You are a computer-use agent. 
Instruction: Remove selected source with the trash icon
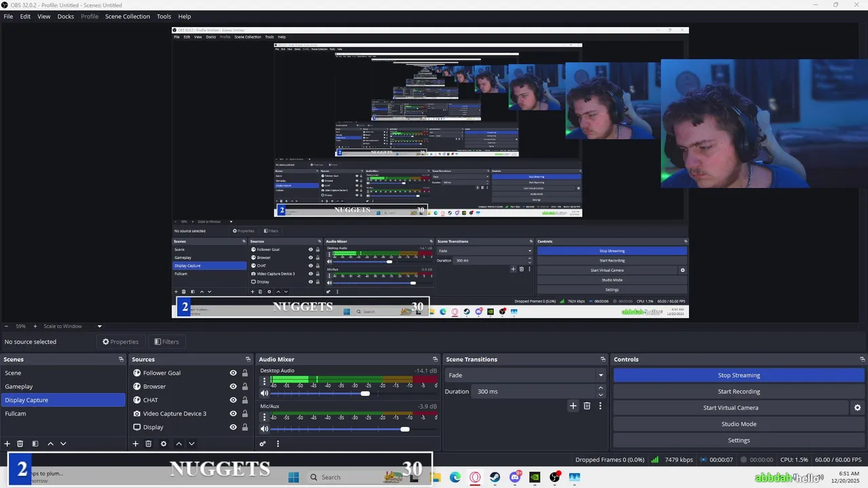pos(149,443)
